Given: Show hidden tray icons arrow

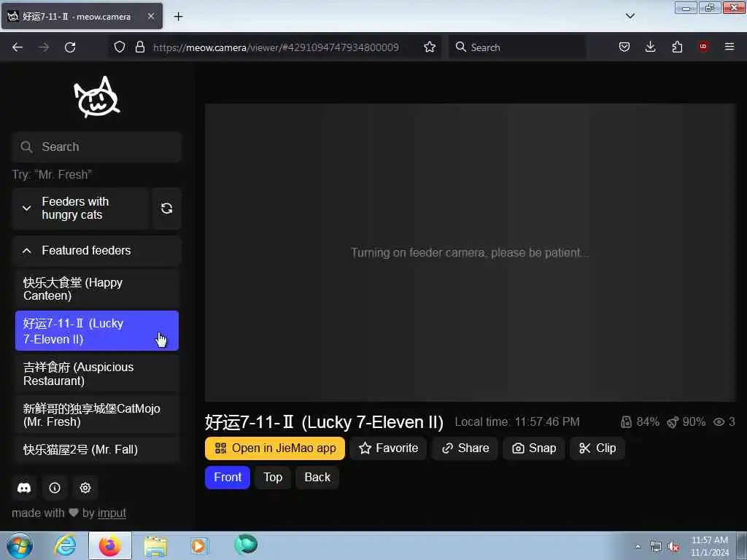Looking at the screenshot, I should tap(638, 547).
